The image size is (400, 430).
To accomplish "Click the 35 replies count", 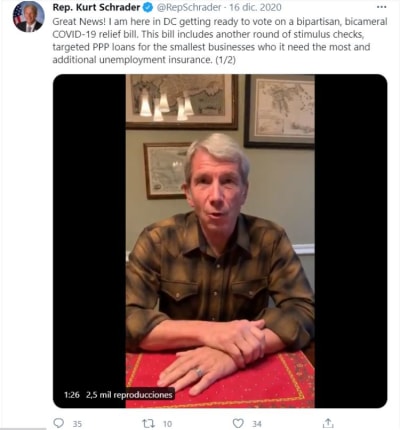I will tap(77, 424).
